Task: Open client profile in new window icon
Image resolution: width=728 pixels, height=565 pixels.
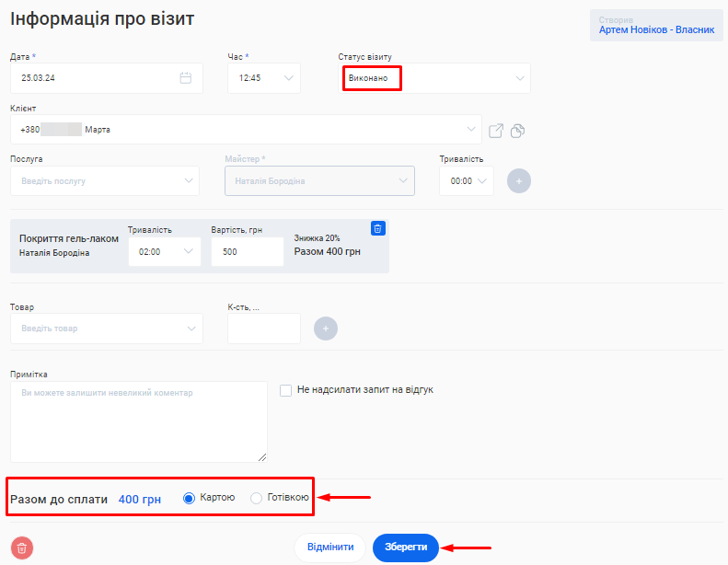Action: [x=496, y=131]
